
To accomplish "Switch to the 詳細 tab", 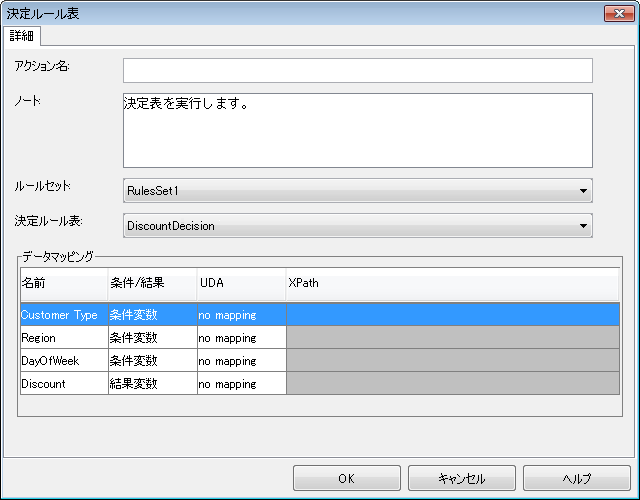I will point(22,36).
